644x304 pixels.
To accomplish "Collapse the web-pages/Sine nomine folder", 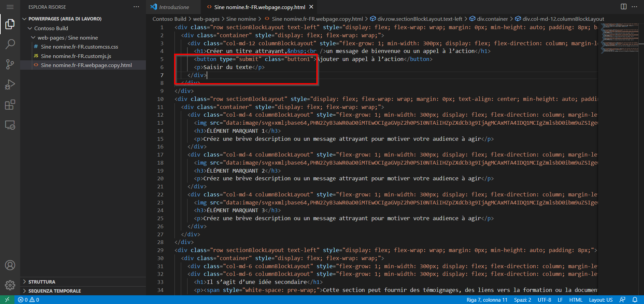I will [83, 38].
